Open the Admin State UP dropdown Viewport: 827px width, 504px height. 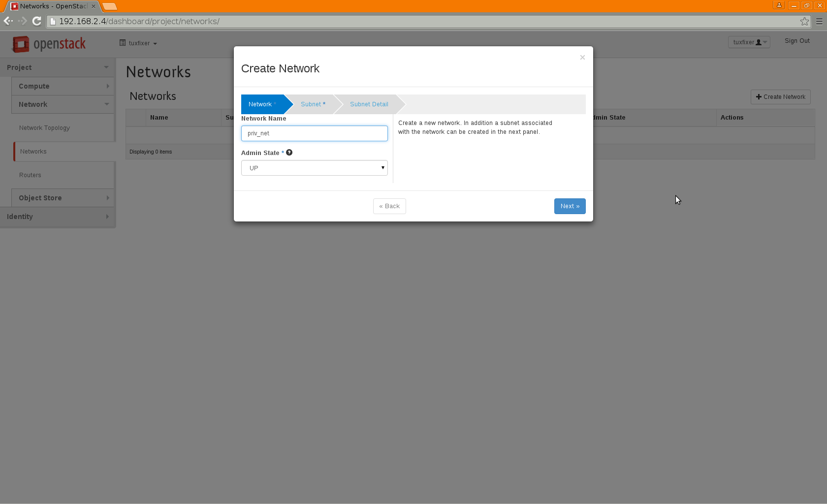[x=314, y=168]
